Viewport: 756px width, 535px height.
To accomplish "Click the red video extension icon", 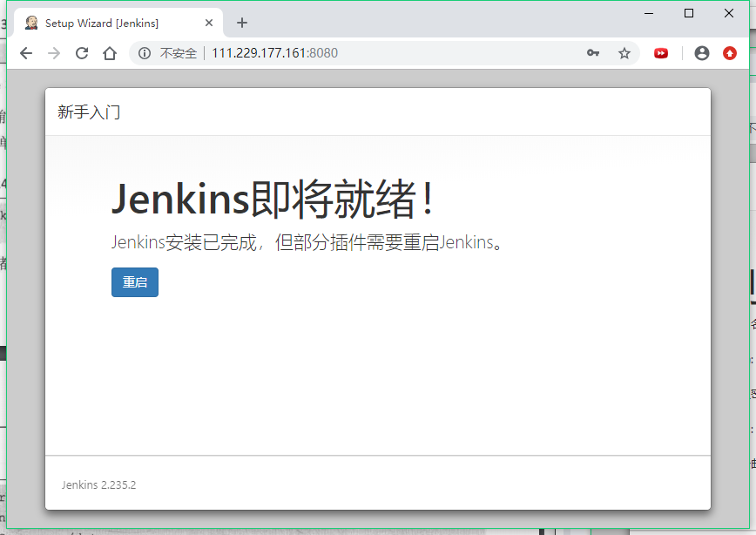I will pos(661,53).
